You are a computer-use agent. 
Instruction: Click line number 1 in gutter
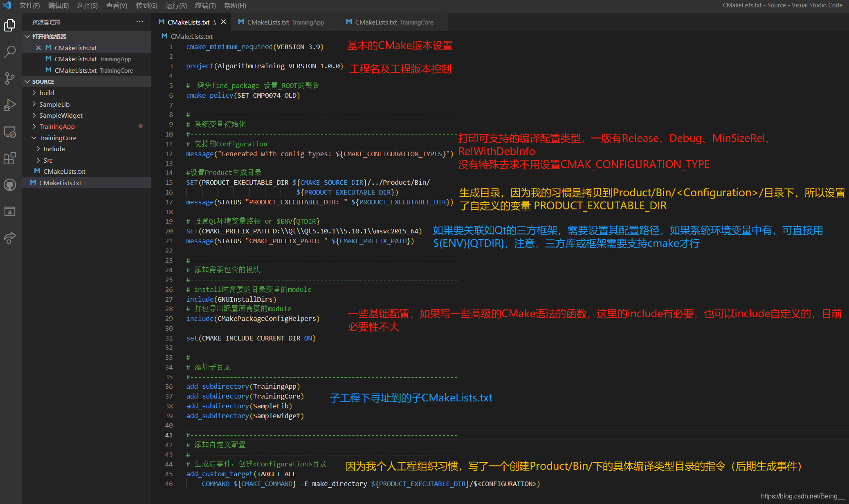click(x=171, y=47)
